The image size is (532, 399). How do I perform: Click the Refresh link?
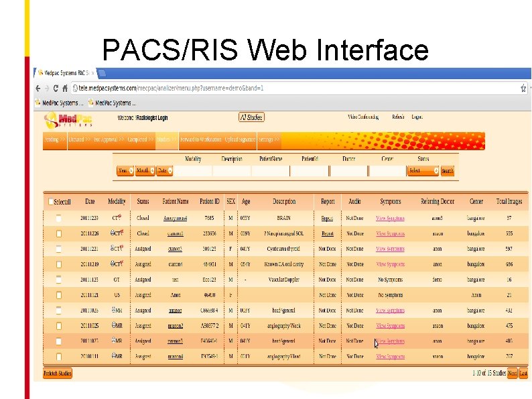click(398, 117)
